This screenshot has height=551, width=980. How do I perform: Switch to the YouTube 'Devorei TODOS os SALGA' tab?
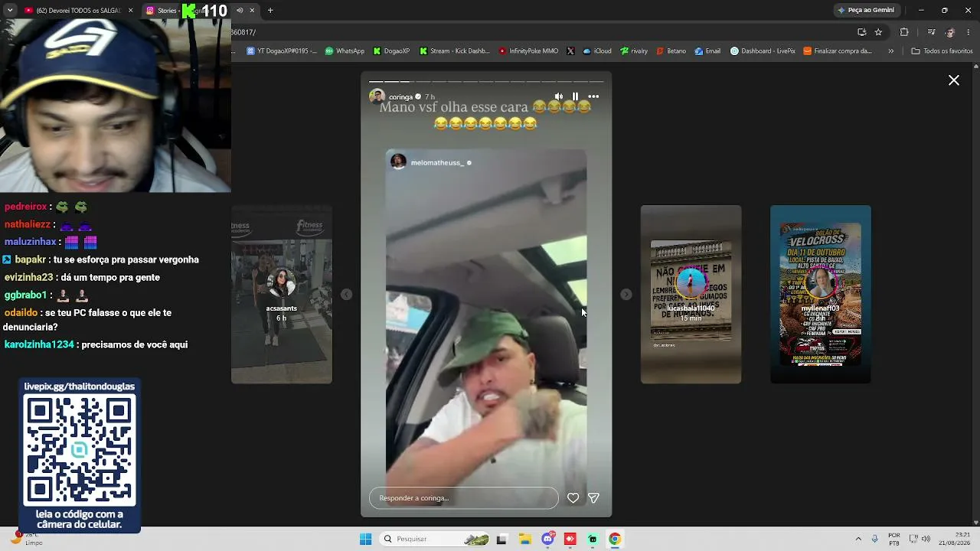pyautogui.click(x=74, y=11)
